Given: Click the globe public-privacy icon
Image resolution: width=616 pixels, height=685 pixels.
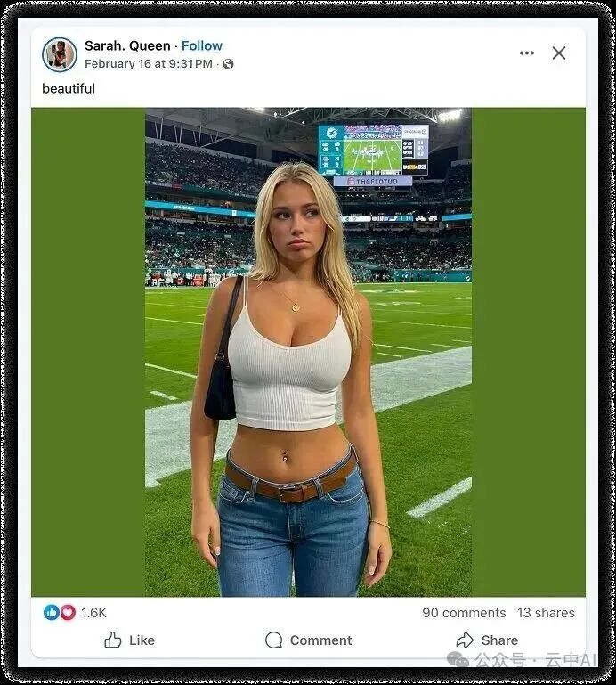Looking at the screenshot, I should [228, 64].
